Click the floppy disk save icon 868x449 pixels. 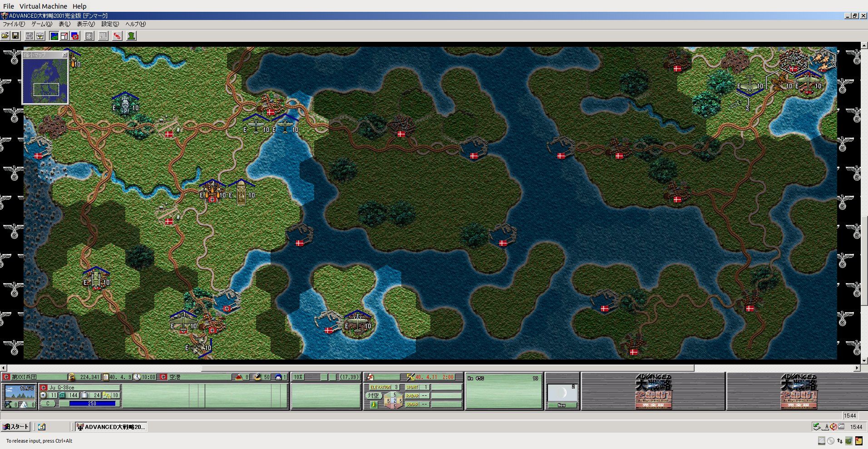pyautogui.click(x=15, y=36)
